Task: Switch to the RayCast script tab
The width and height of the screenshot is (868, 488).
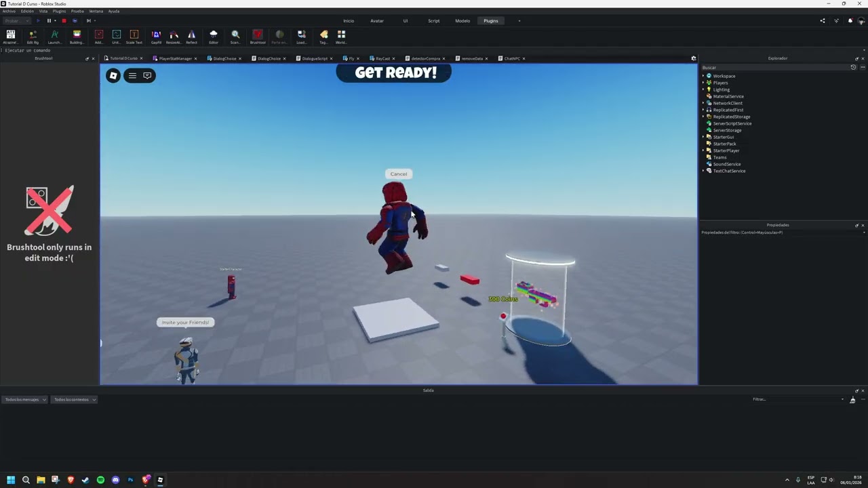Action: tap(383, 58)
